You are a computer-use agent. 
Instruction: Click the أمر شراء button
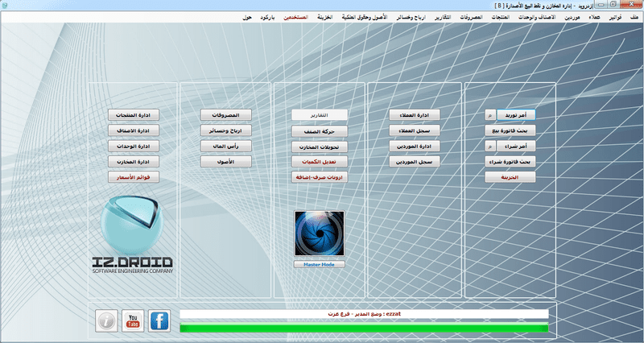[x=516, y=147]
